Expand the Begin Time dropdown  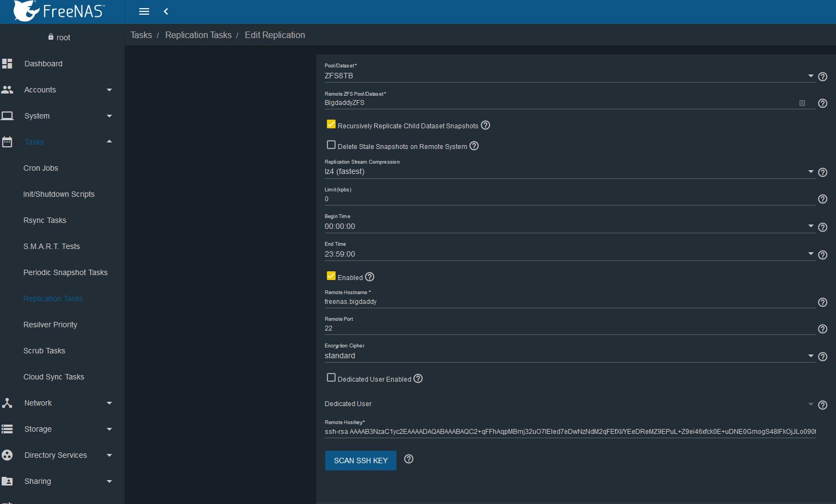coord(568,227)
